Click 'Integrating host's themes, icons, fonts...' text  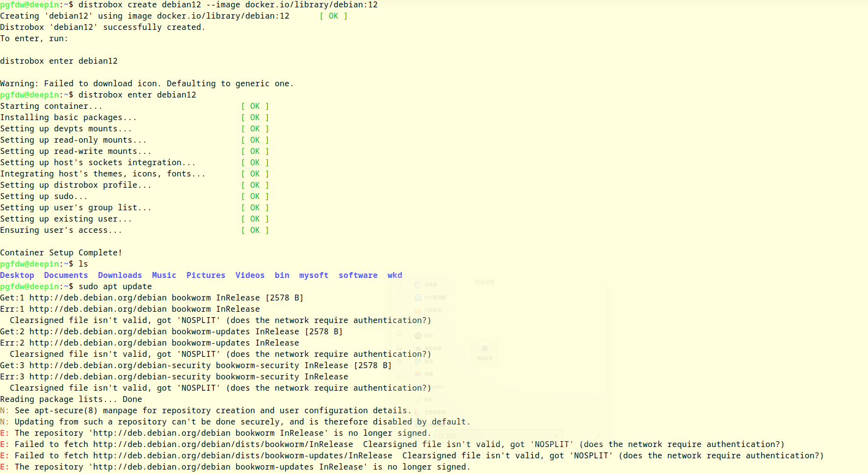tap(103, 174)
